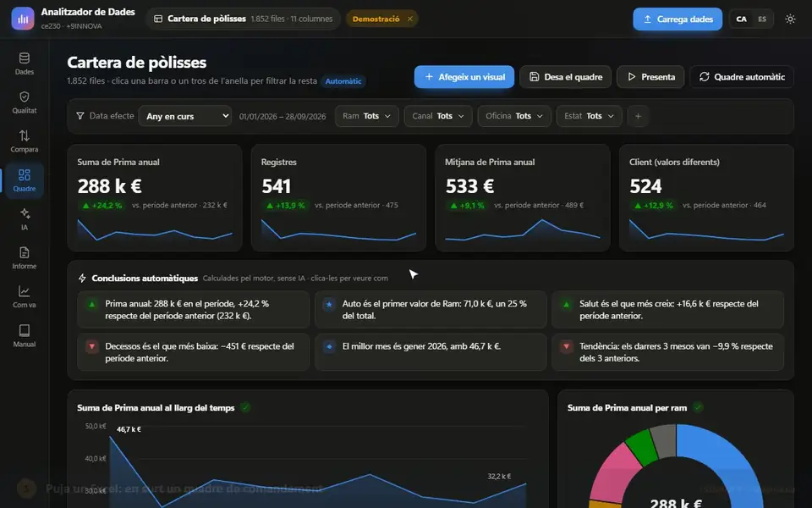
Task: Expand the Any en curs dropdown
Action: tap(185, 116)
